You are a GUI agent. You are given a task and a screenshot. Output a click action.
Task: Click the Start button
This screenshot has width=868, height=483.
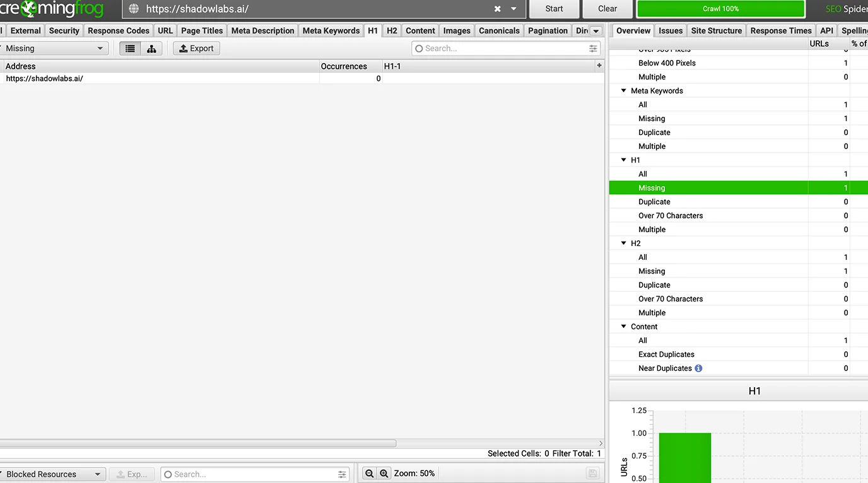click(x=554, y=9)
